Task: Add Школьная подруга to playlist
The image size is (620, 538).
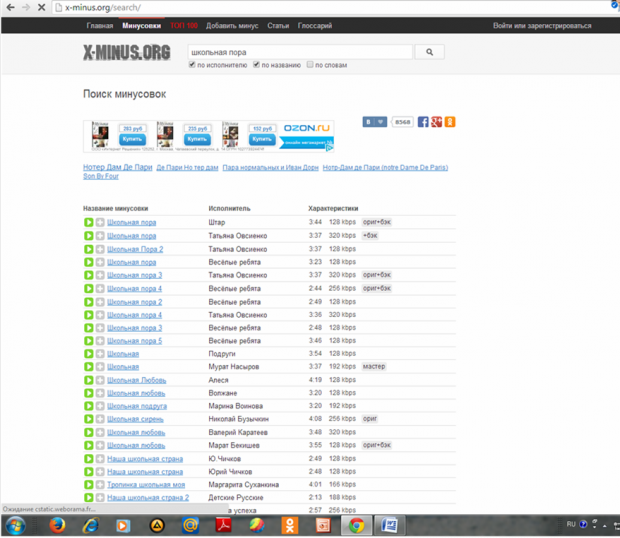Action: click(100, 406)
